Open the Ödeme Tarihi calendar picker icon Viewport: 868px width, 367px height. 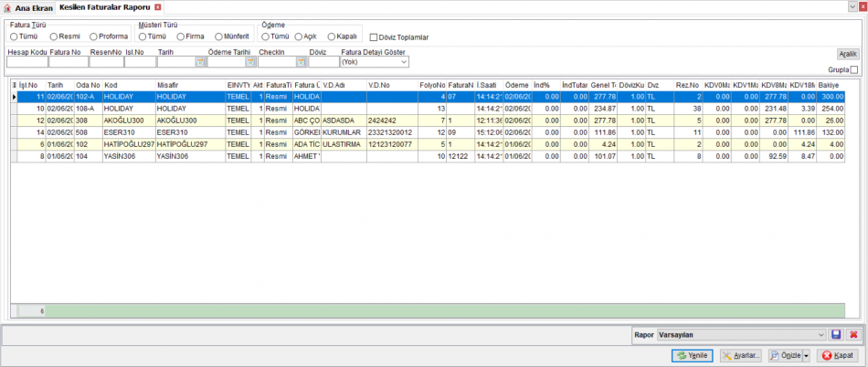click(250, 62)
